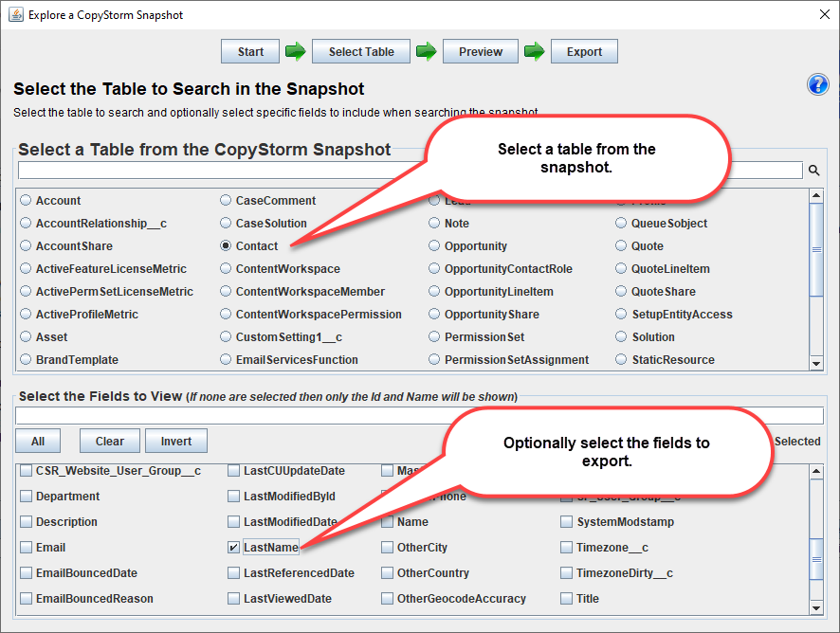Enable the OtherCity field checkbox
This screenshot has height=633, width=840.
387,548
